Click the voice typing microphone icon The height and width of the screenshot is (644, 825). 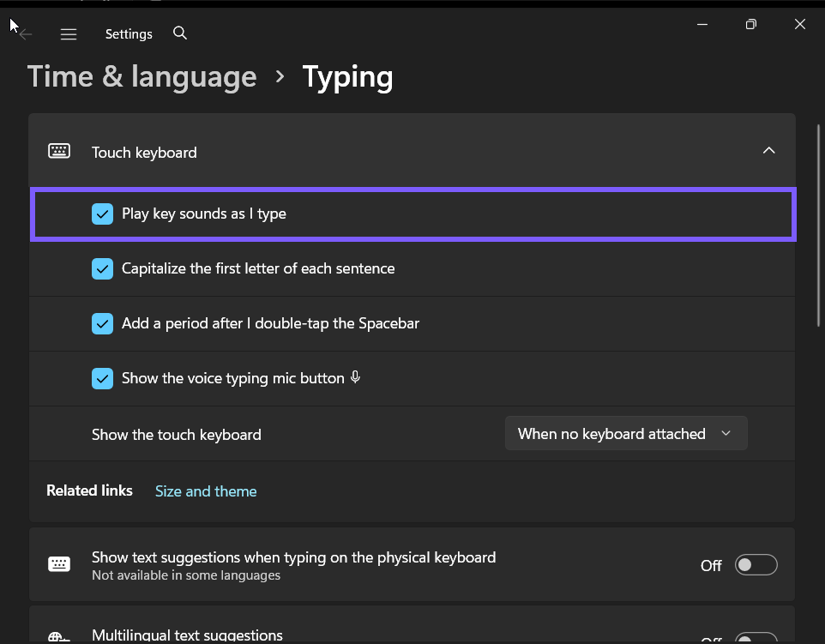(356, 376)
